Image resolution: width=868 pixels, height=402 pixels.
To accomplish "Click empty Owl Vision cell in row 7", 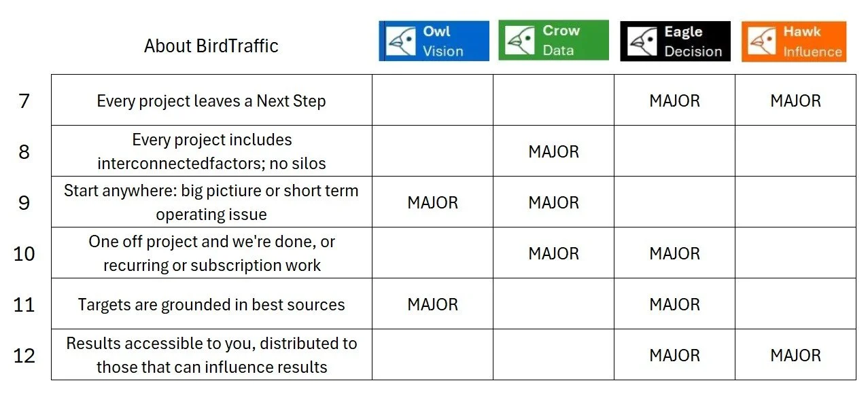I will pos(432,100).
